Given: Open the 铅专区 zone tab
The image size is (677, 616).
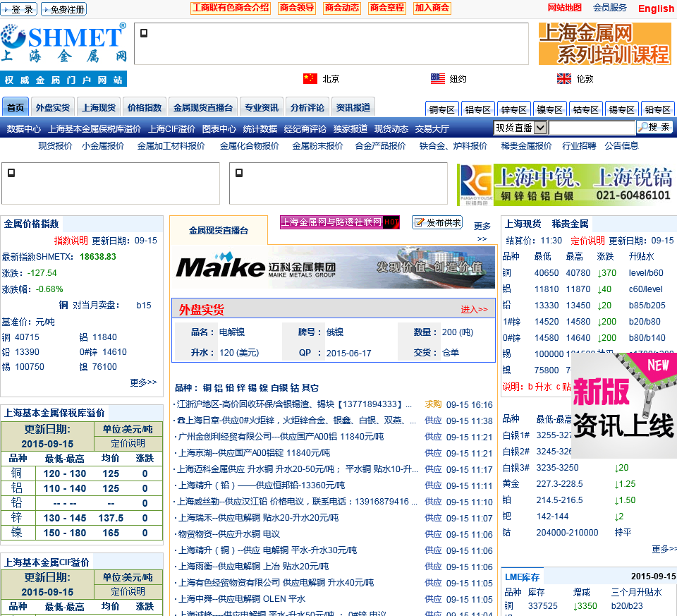Looking at the screenshot, I should (x=657, y=109).
